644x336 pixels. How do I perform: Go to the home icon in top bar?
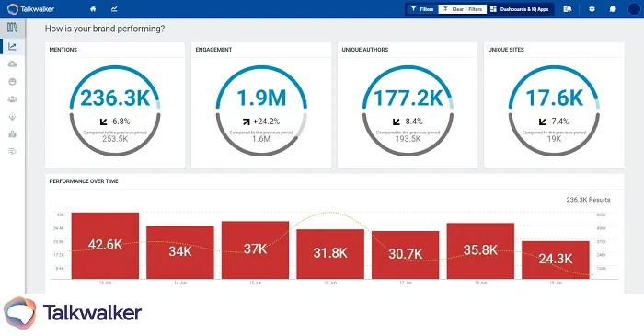coord(93,9)
